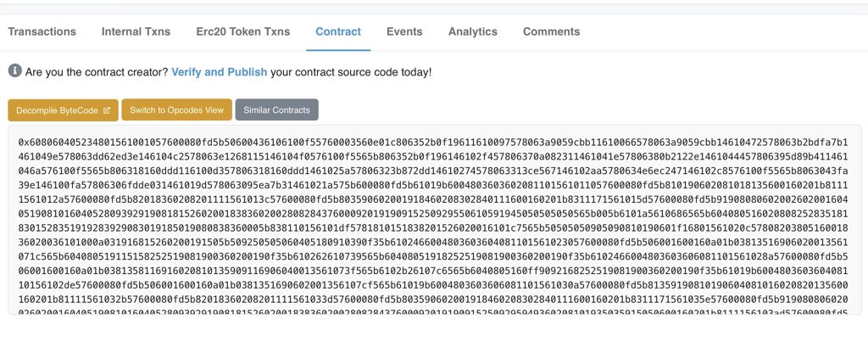The height and width of the screenshot is (353, 868).
Task: Go to the Events tab
Action: tap(404, 31)
